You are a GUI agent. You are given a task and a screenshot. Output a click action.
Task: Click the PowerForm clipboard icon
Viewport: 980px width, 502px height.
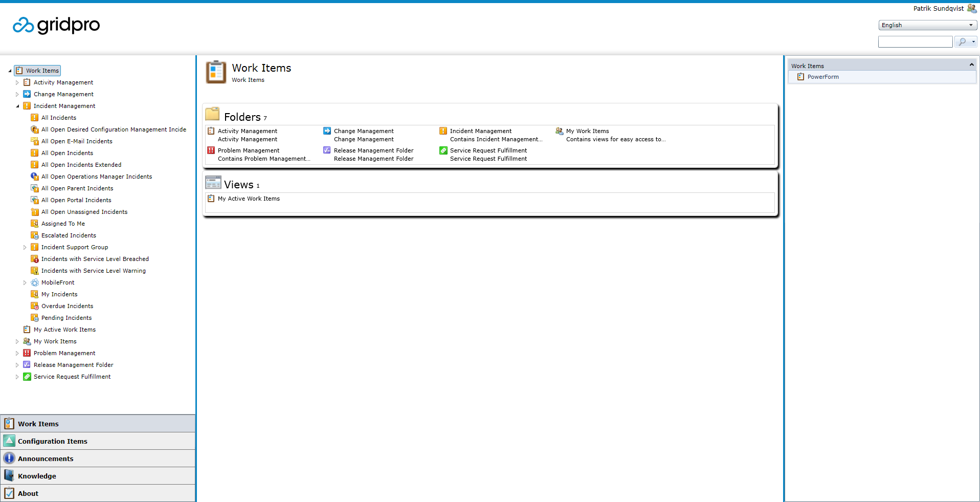pyautogui.click(x=801, y=77)
